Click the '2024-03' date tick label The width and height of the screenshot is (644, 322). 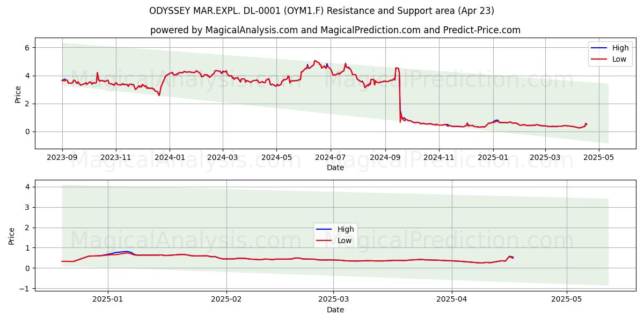(x=222, y=158)
